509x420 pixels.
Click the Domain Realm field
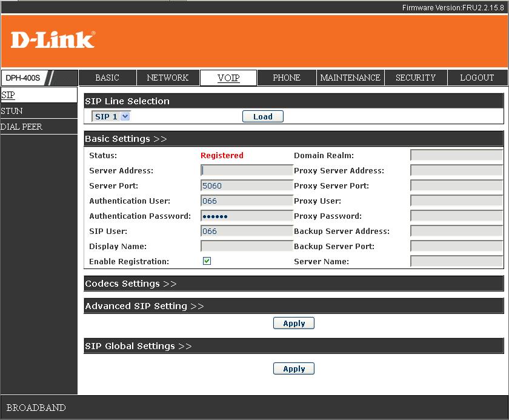pos(457,155)
